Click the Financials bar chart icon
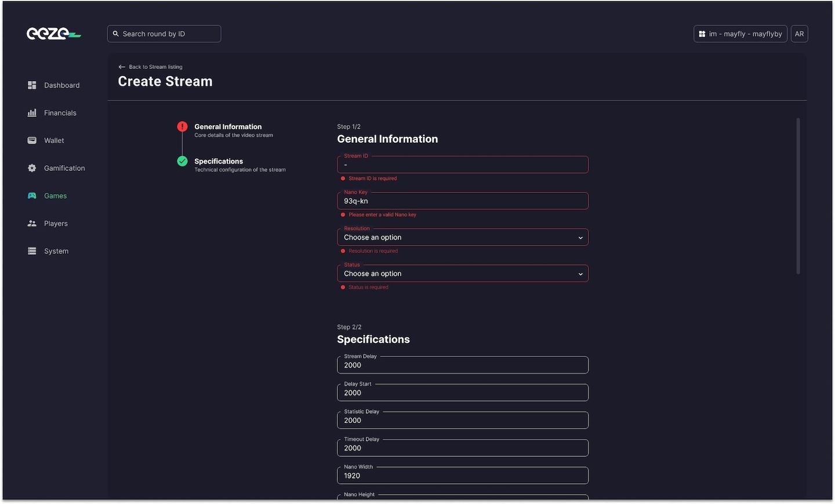Screen dimensions: 835x504 point(32,113)
